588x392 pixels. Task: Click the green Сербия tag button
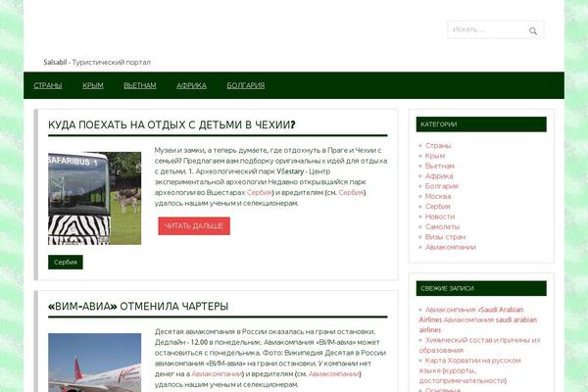[x=66, y=263]
